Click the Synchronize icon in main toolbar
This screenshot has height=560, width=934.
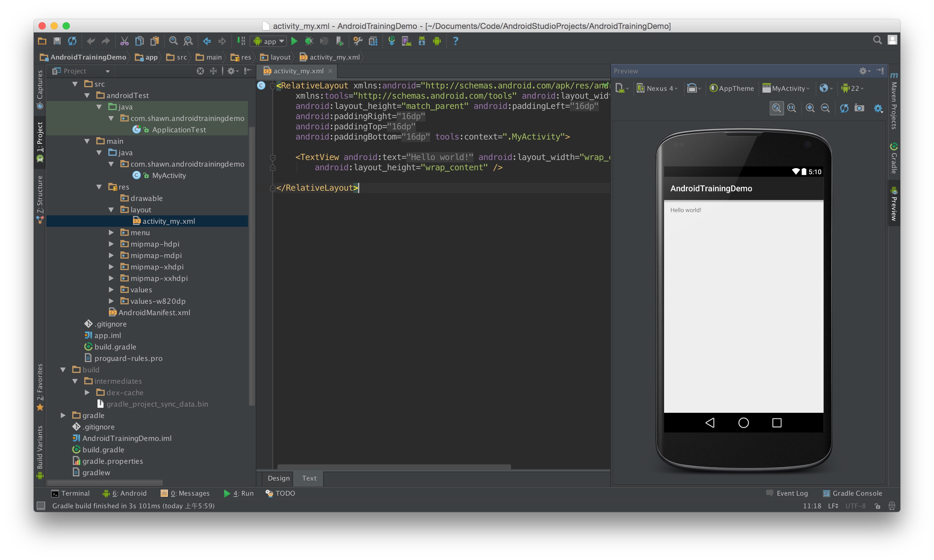(x=72, y=41)
